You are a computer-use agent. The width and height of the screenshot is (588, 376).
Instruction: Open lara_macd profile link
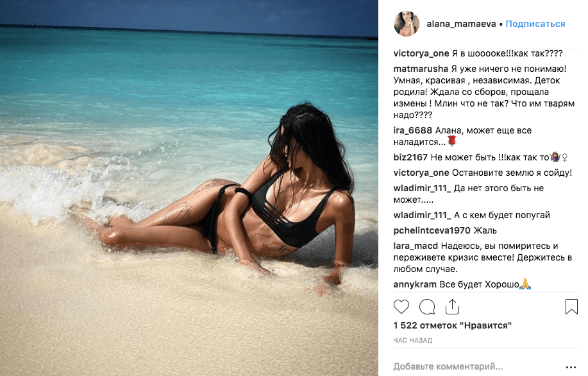(x=416, y=246)
